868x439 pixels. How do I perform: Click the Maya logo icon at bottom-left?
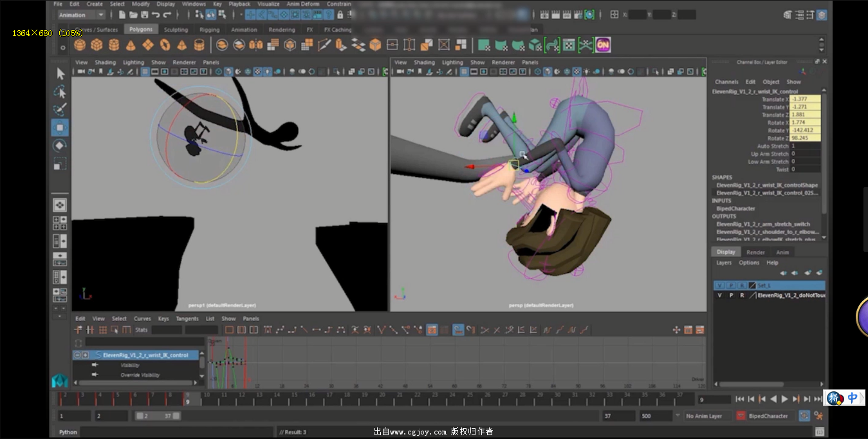click(60, 381)
